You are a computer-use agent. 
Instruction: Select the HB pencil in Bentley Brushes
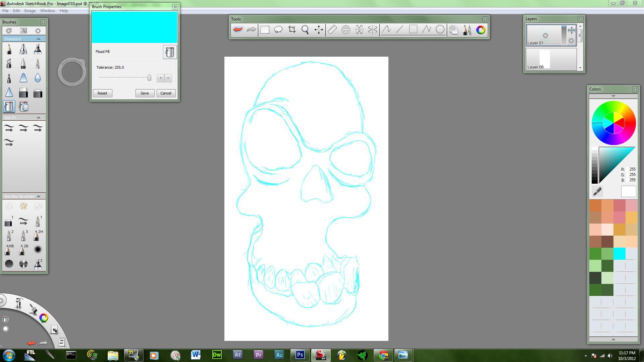[x=9, y=250]
